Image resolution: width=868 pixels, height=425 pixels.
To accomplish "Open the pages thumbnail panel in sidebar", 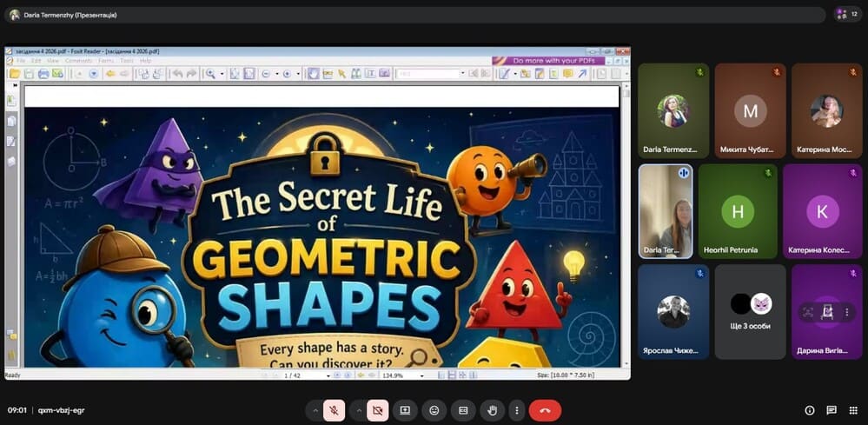I will click(x=11, y=121).
